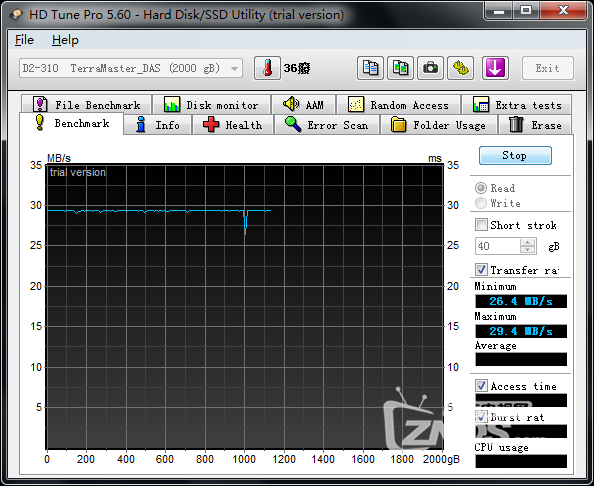Click the Exit button
This screenshot has width=594, height=486.
[x=547, y=68]
